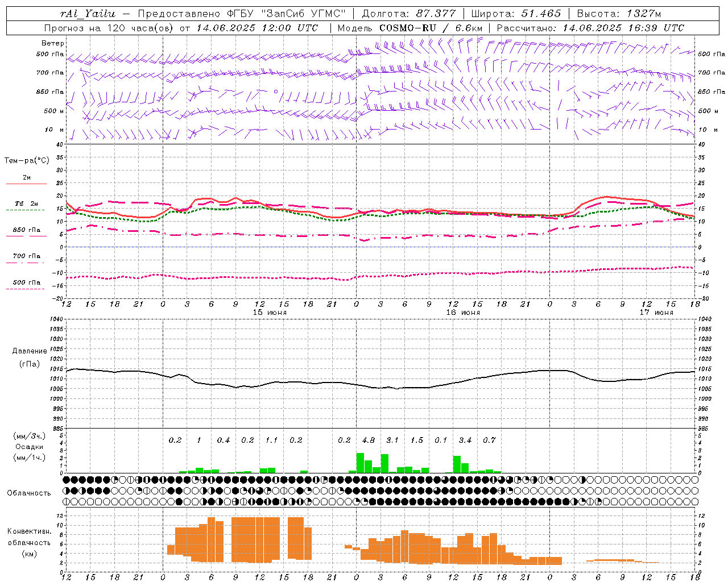728x582 pixels.
Task: Click the Тем-ра(°C) axis label
Action: [27, 161]
